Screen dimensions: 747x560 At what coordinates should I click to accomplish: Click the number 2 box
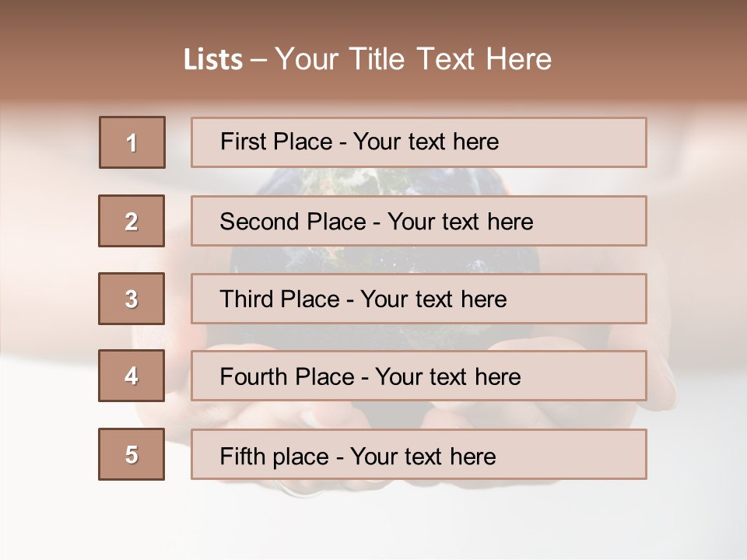click(132, 221)
